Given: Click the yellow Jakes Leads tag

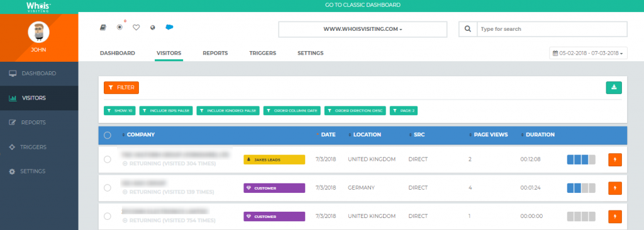Looking at the screenshot, I should pyautogui.click(x=274, y=159).
